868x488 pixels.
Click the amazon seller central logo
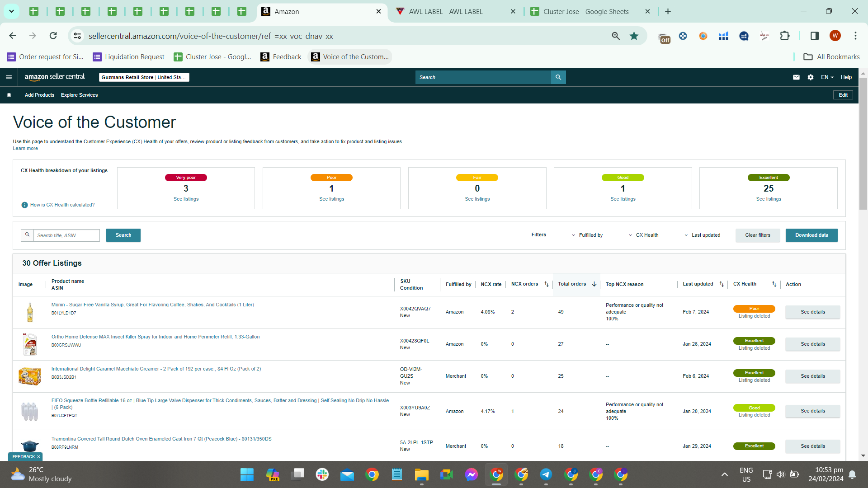55,77
